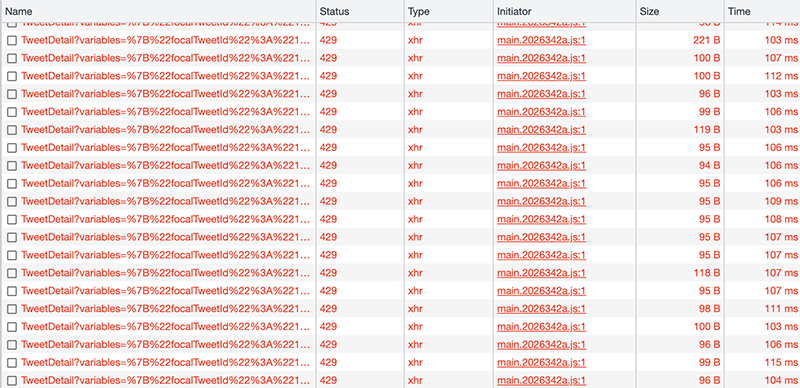The width and height of the screenshot is (800, 388).
Task: Tick the checkbox of the 221 B request
Action: tap(12, 40)
